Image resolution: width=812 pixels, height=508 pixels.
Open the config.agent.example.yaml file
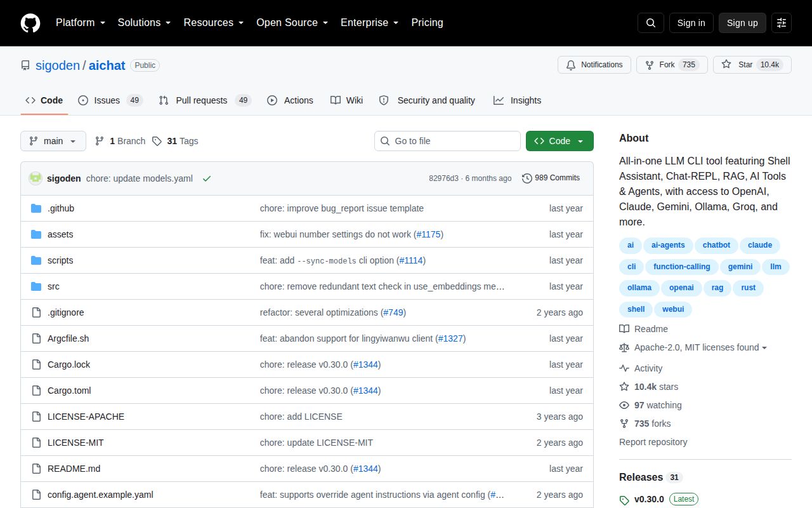(x=100, y=495)
